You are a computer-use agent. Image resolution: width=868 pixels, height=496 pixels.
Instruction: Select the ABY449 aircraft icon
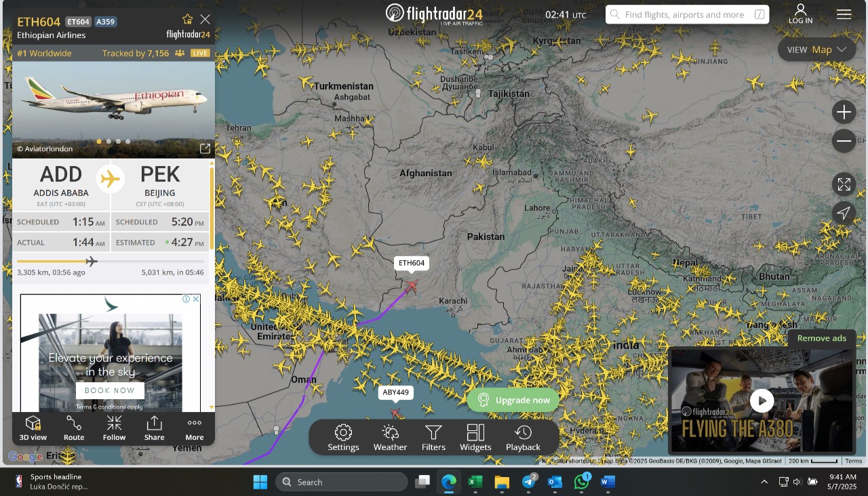395,412
